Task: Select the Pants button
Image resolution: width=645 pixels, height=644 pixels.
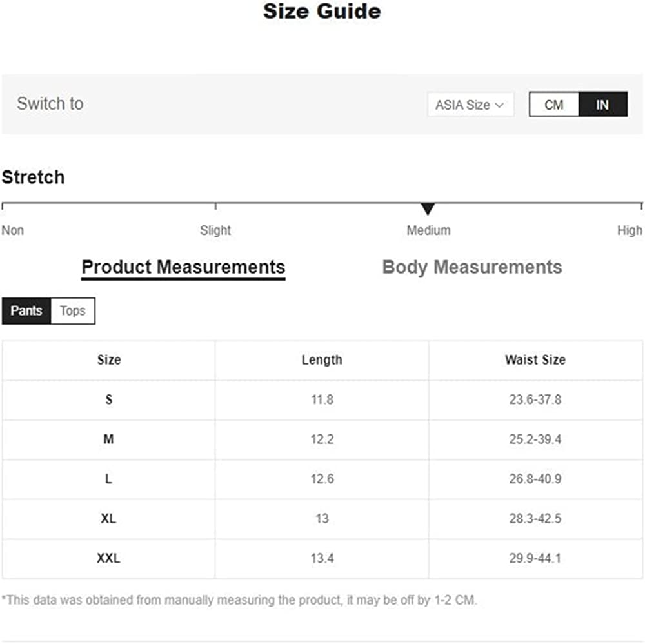Action: (x=26, y=311)
